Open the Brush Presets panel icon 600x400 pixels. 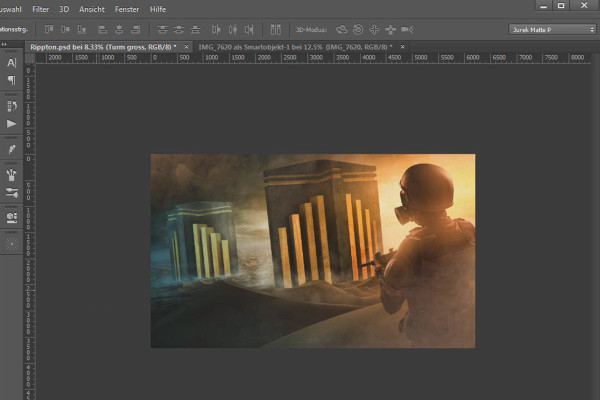click(x=11, y=175)
